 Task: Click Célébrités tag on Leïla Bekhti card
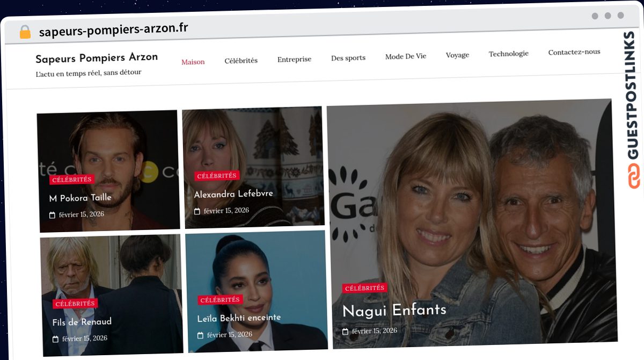click(220, 300)
